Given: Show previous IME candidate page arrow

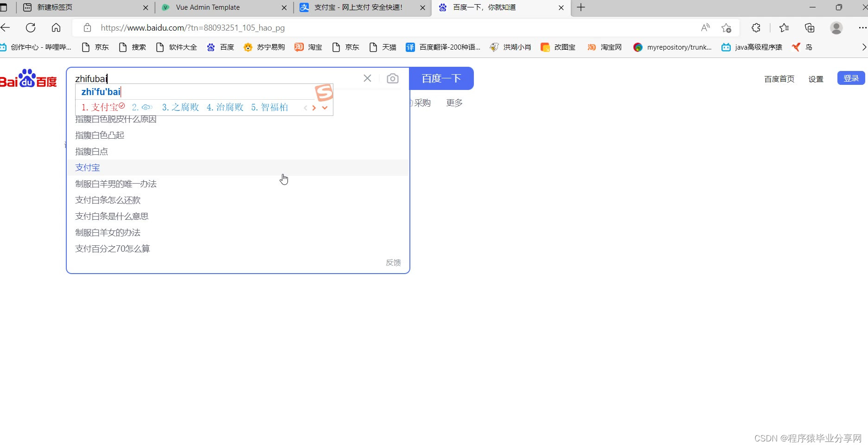Looking at the screenshot, I should (x=305, y=108).
